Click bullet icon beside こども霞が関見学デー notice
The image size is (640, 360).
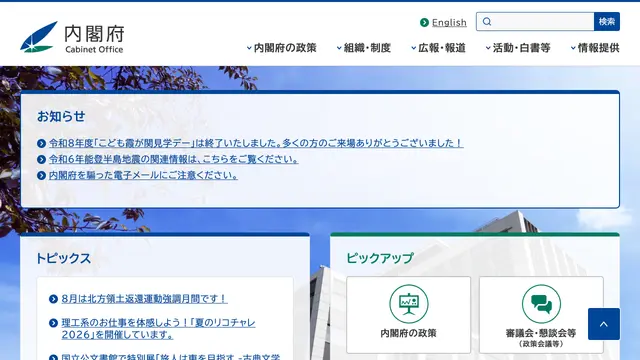click(41, 143)
